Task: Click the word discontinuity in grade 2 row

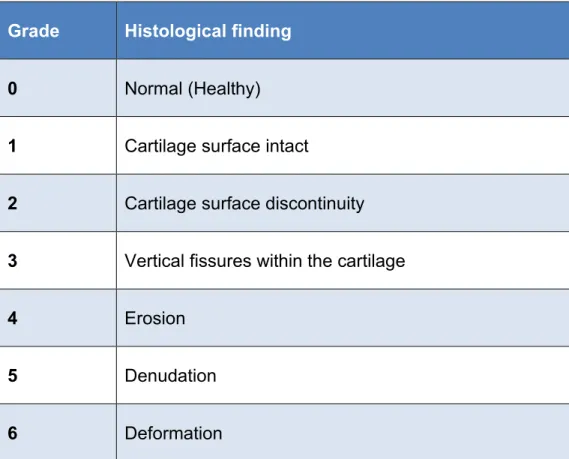Action: 315,204
